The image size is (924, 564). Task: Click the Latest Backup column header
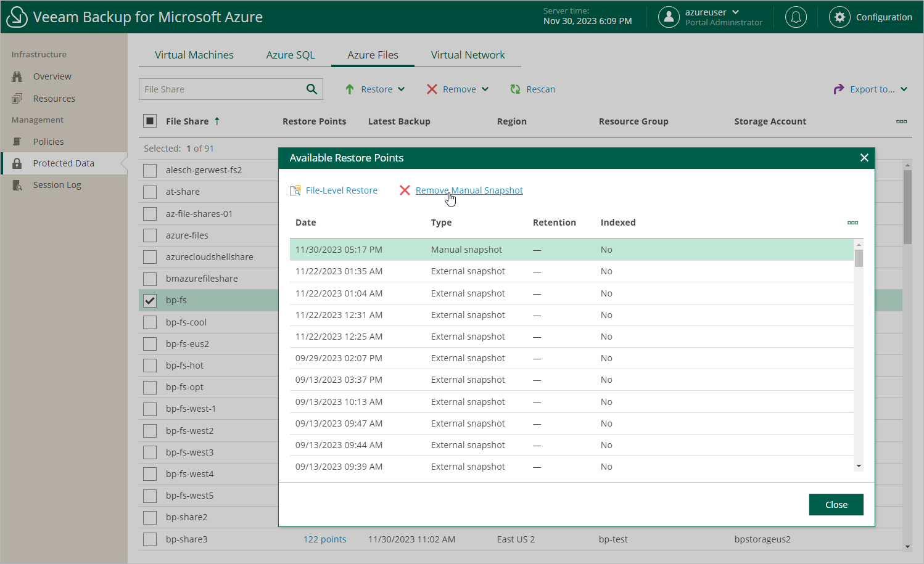pyautogui.click(x=399, y=121)
